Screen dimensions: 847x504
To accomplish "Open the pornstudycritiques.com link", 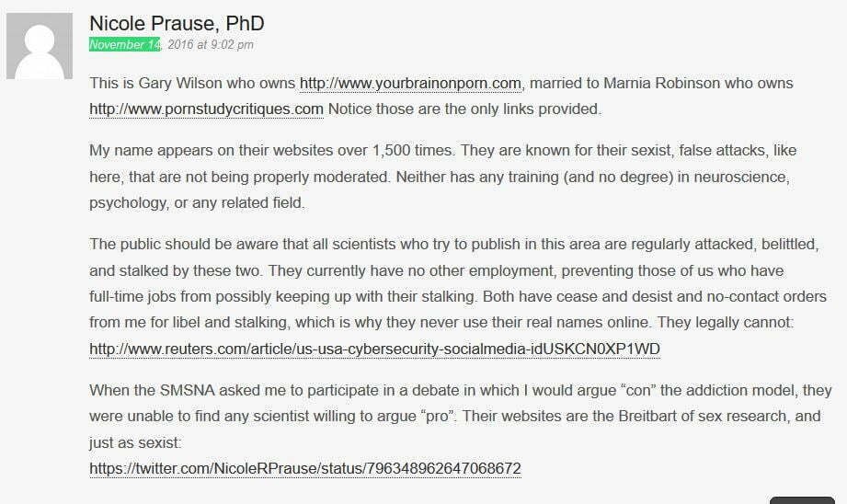I will [206, 109].
